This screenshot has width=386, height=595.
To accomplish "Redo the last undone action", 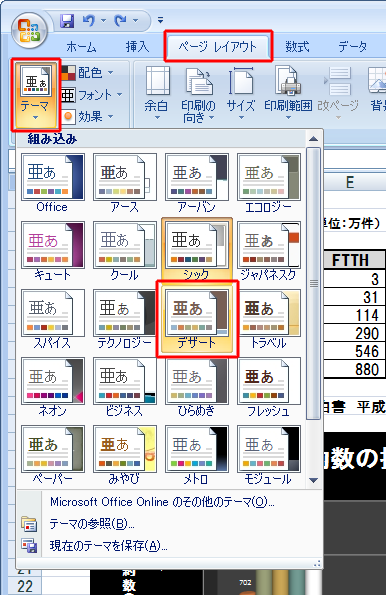I will point(121,20).
